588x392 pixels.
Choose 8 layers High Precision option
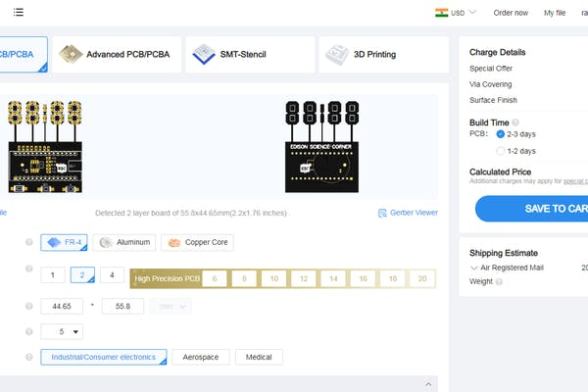point(244,278)
